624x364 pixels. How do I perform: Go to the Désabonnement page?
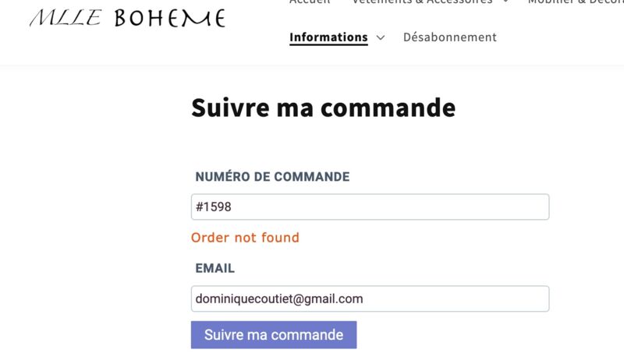(450, 37)
